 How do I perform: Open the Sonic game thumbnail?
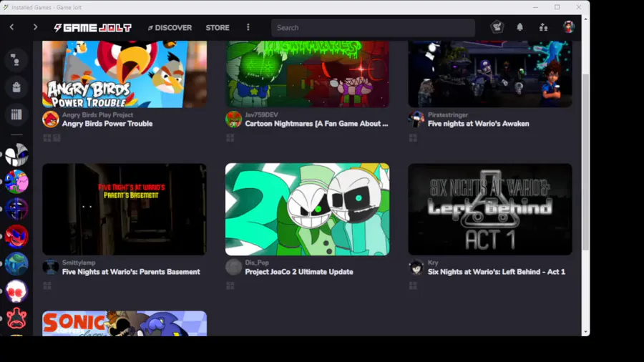[x=125, y=323]
